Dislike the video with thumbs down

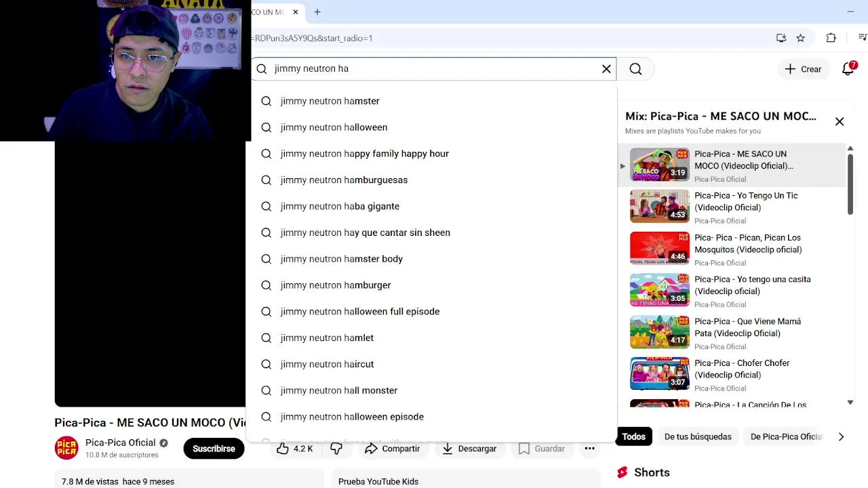[x=336, y=449]
